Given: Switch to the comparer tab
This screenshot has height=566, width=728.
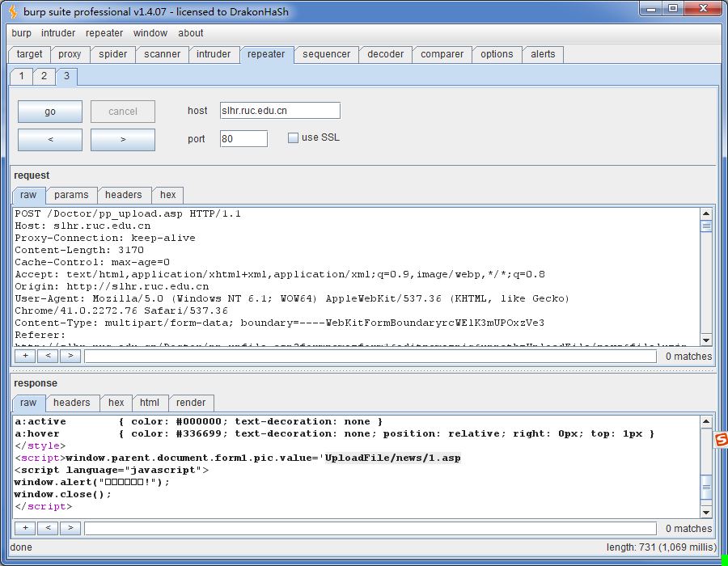Looking at the screenshot, I should [442, 54].
